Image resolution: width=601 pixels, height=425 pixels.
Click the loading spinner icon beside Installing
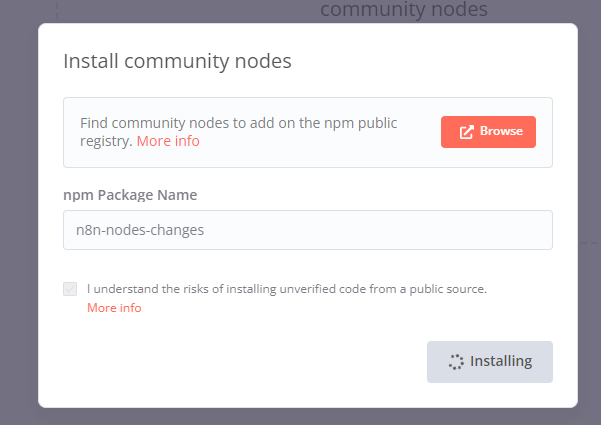coord(455,362)
